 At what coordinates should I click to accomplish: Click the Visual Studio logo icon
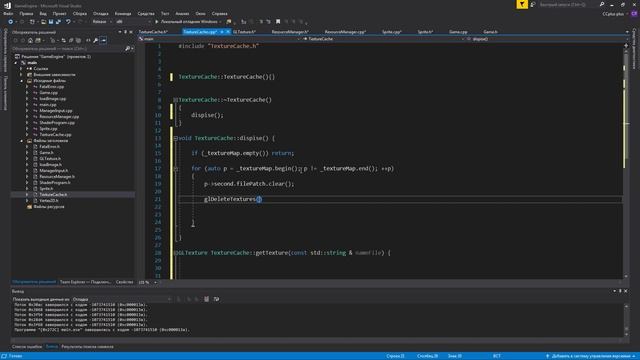tap(7, 5)
